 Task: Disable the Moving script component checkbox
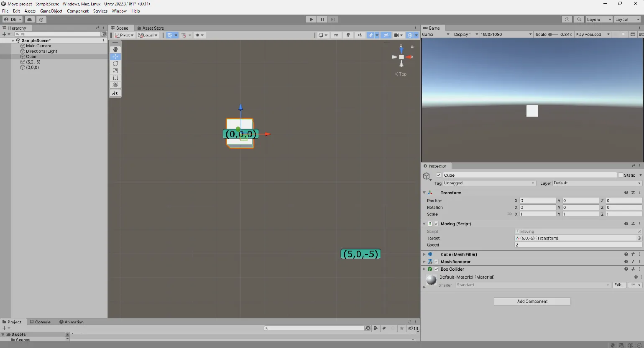click(x=437, y=224)
